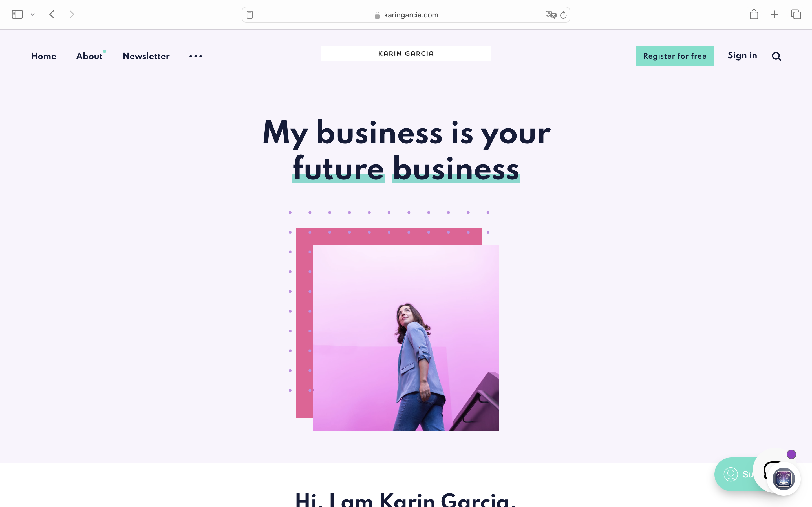Go to the Home menu item
The width and height of the screenshot is (812, 507).
44,56
